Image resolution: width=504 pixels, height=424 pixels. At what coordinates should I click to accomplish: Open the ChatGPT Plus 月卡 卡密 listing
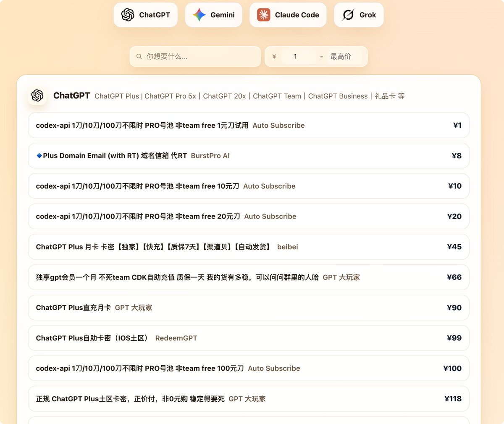pyautogui.click(x=249, y=247)
